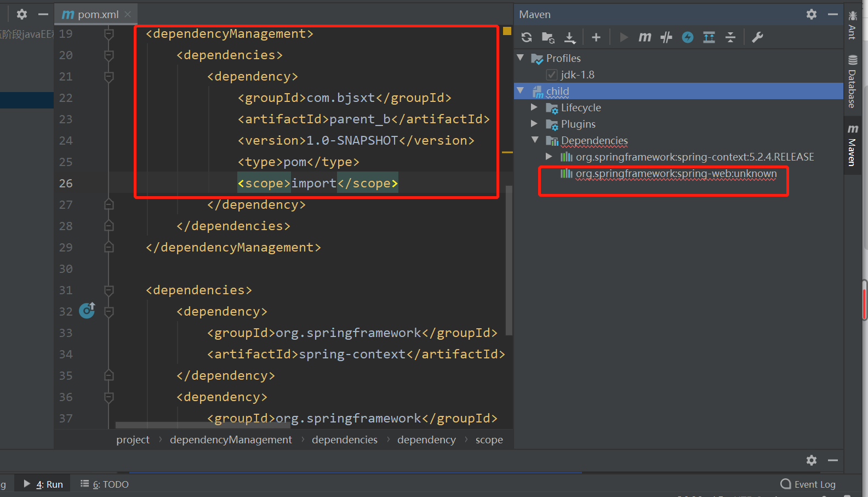
Task: Place cursor on import scope line
Action: [x=318, y=183]
